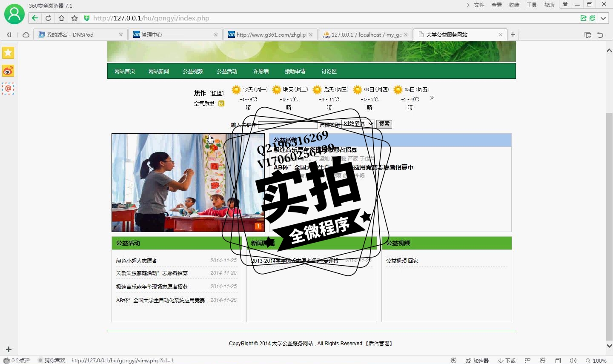The height and width of the screenshot is (364, 613).
Task: Switch to www.g361.com tab
Action: click(270, 35)
